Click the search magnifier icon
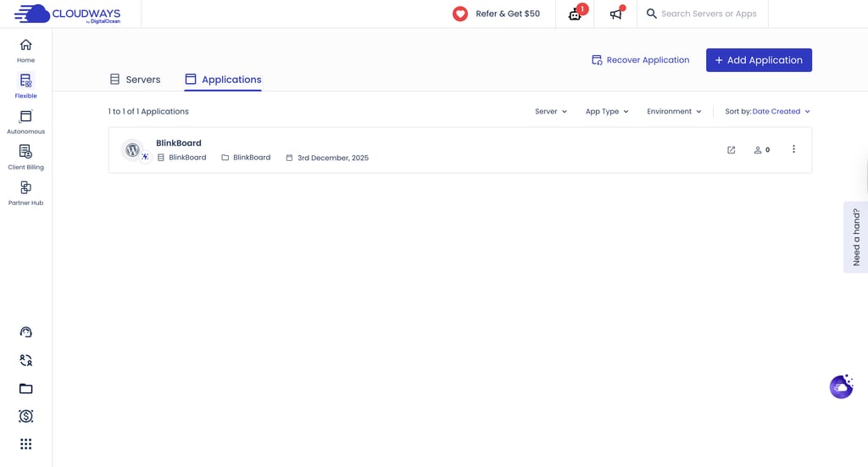The height and width of the screenshot is (467, 868). (652, 14)
